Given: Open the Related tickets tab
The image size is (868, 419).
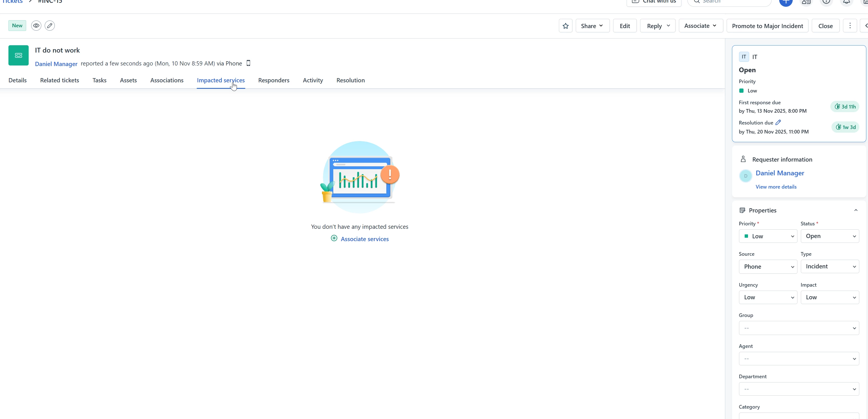Looking at the screenshot, I should [x=59, y=80].
